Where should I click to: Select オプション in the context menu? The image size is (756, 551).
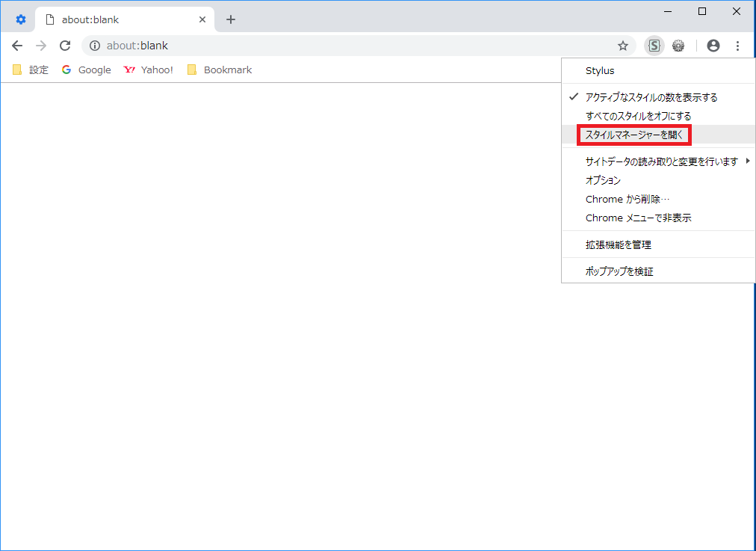[x=603, y=180]
